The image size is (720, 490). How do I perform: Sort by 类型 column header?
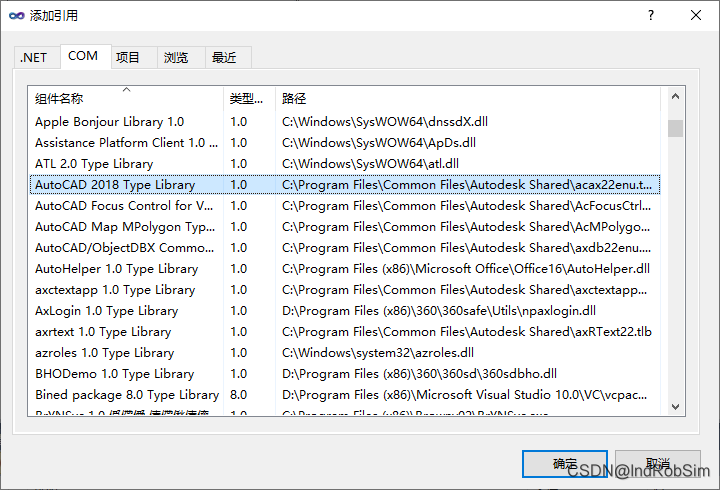[x=249, y=98]
